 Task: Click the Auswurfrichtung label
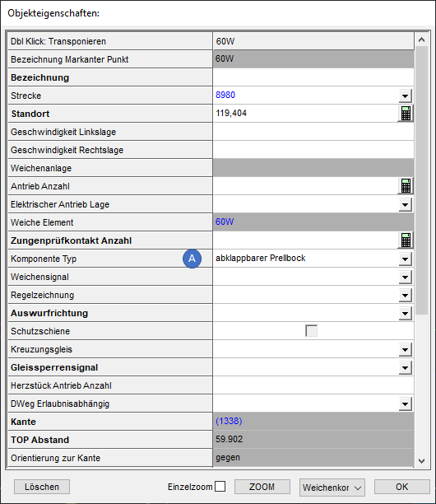point(49,313)
